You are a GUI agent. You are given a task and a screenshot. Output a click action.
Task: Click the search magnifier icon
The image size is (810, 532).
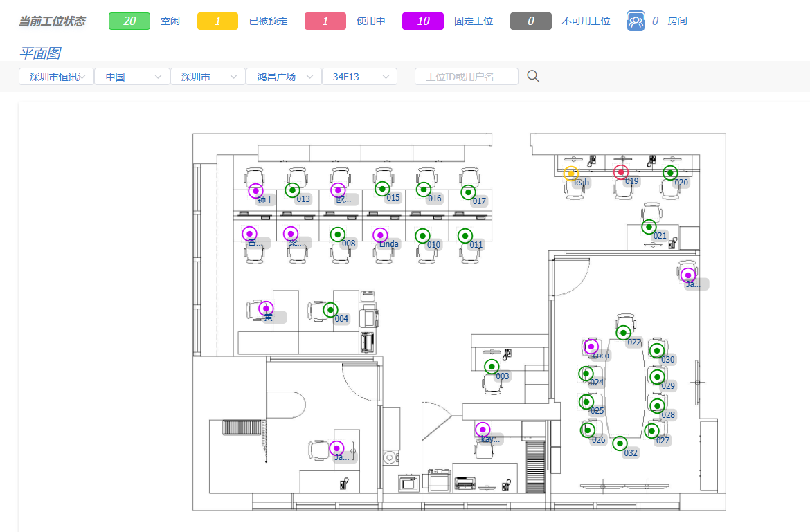tap(533, 76)
